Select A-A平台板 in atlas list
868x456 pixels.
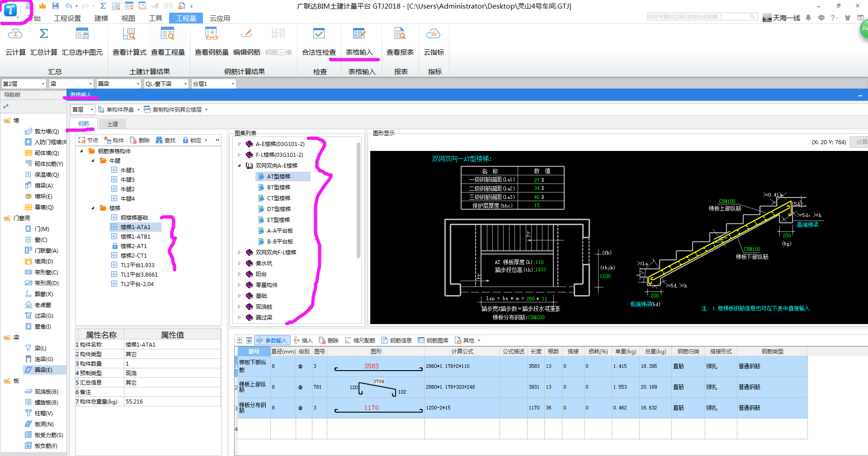[280, 231]
